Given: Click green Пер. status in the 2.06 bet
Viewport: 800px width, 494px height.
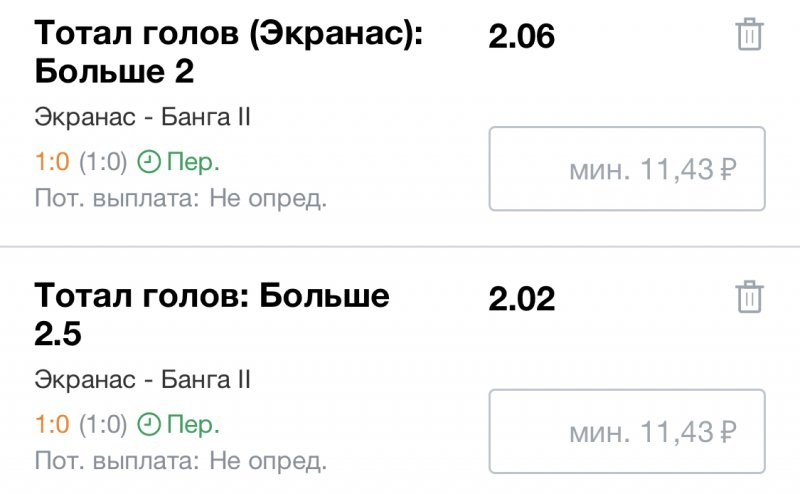Looking at the screenshot, I should 193,162.
